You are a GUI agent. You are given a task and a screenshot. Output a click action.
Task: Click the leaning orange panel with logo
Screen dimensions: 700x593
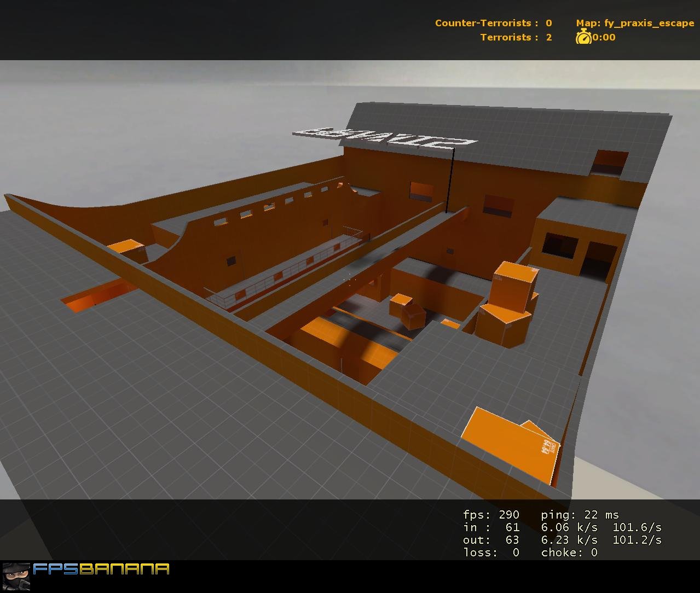[x=511, y=445]
